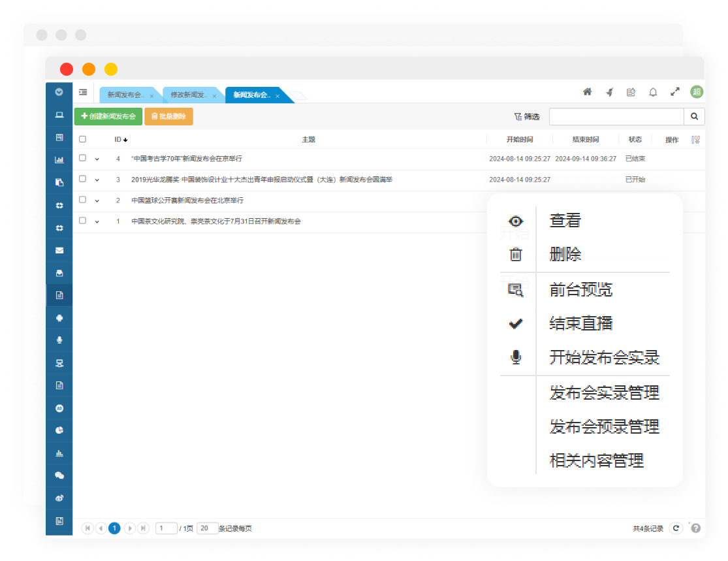Tick the select-all checkbox in table header

[x=82, y=139]
